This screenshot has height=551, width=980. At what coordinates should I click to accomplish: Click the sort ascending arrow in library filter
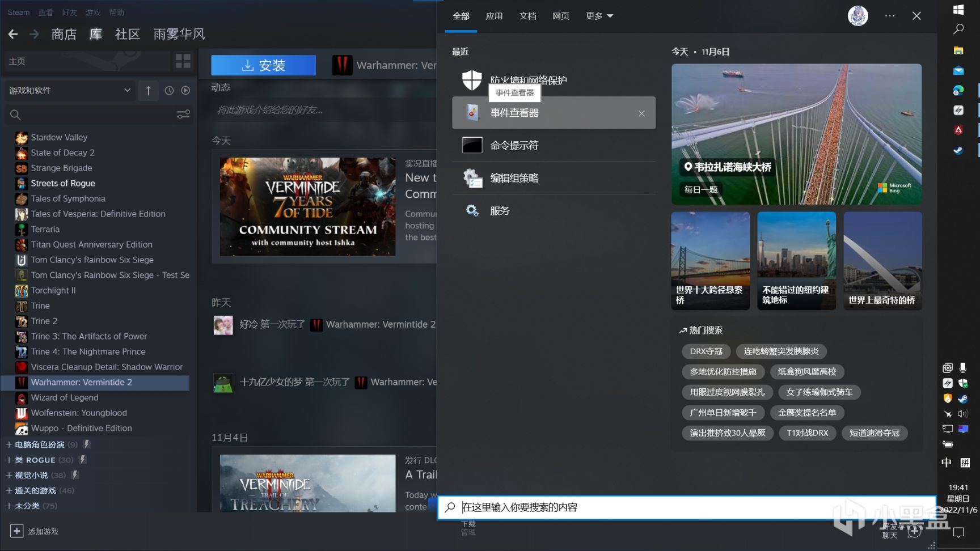[x=149, y=91]
